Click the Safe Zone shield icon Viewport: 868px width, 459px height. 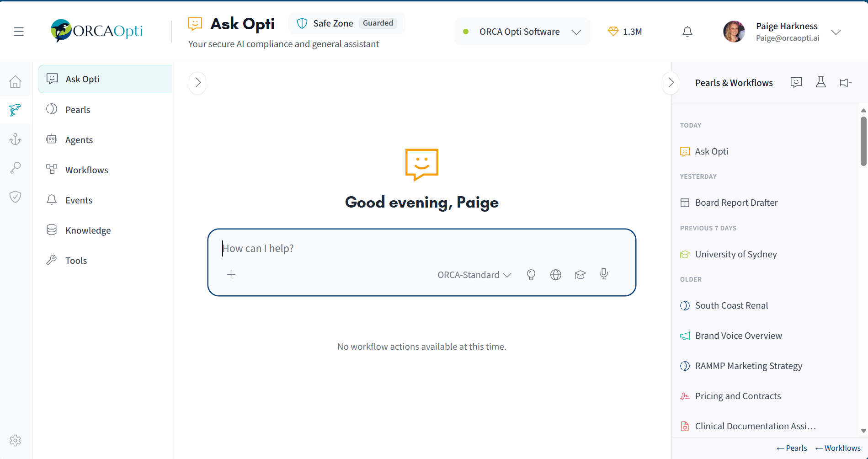[x=302, y=23]
